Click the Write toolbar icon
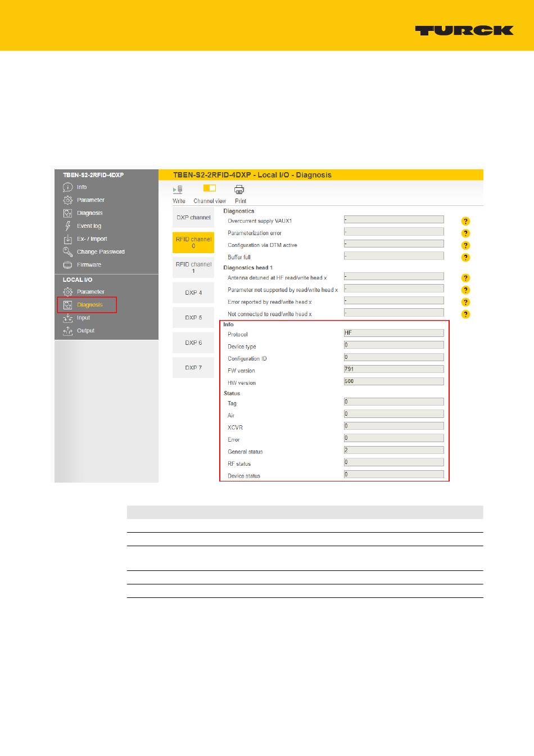534x756 pixels. tap(178, 190)
